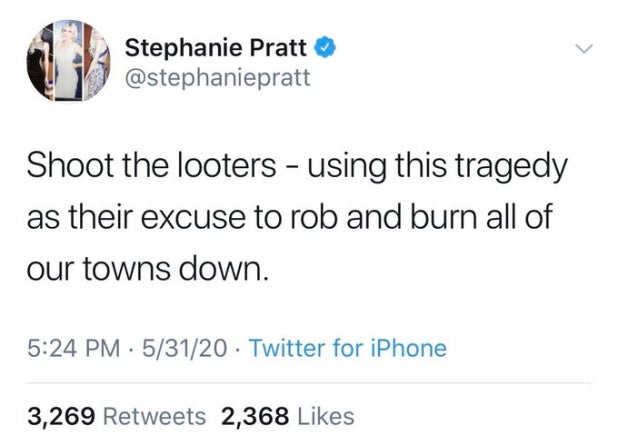
Task: Open the @stephaniepratt handle link
Action: coord(217,76)
